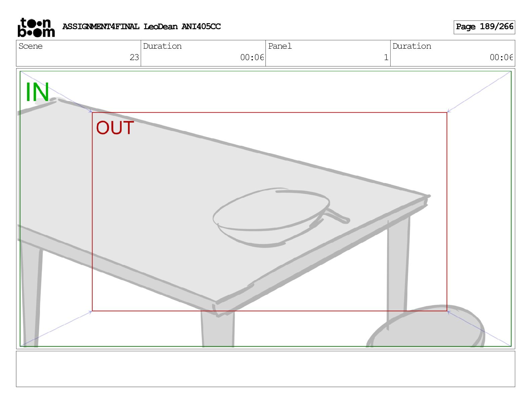Click the Scene label
This screenshot has height=411, width=532.
[31, 46]
